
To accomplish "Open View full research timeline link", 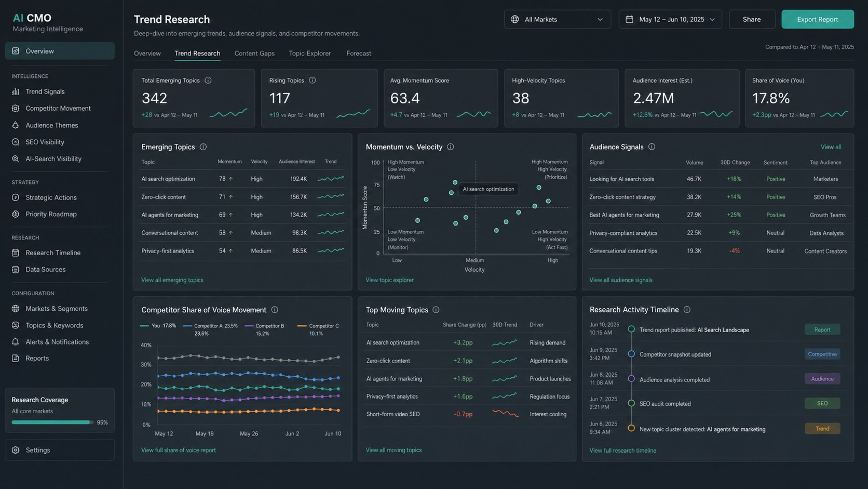I will 622,451.
